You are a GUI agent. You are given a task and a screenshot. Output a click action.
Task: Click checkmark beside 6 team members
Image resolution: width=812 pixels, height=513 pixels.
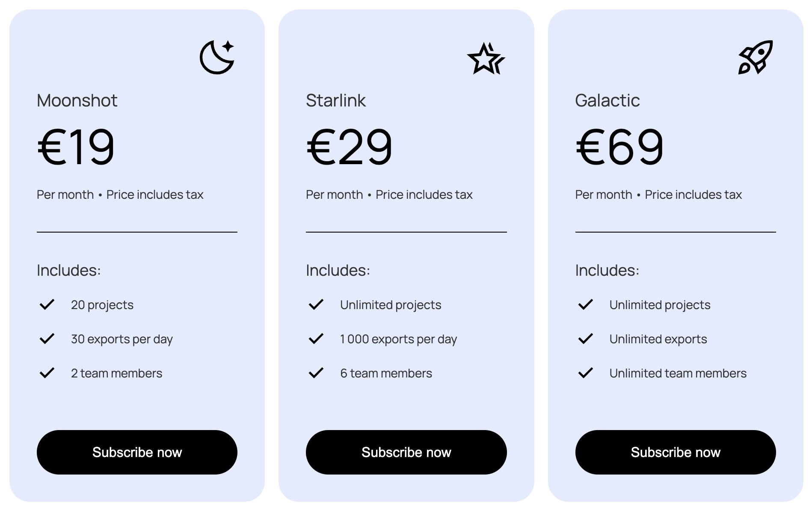click(x=316, y=373)
